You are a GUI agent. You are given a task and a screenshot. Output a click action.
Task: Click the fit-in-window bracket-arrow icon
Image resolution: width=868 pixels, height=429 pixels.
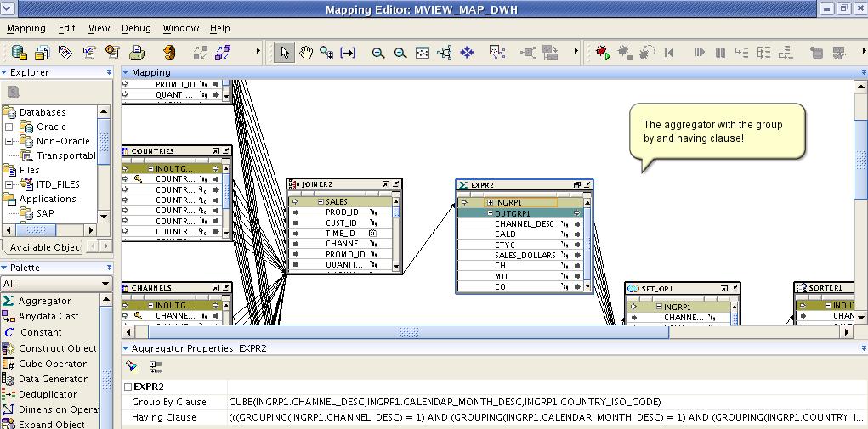(x=348, y=53)
